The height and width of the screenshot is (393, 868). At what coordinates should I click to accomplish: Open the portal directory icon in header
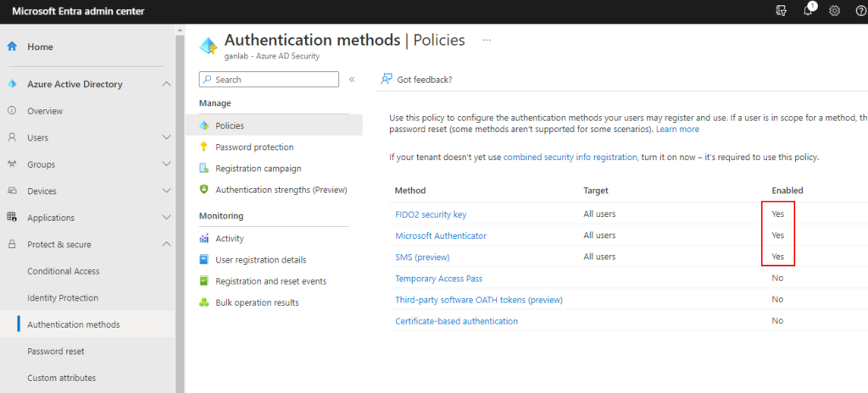pos(782,11)
